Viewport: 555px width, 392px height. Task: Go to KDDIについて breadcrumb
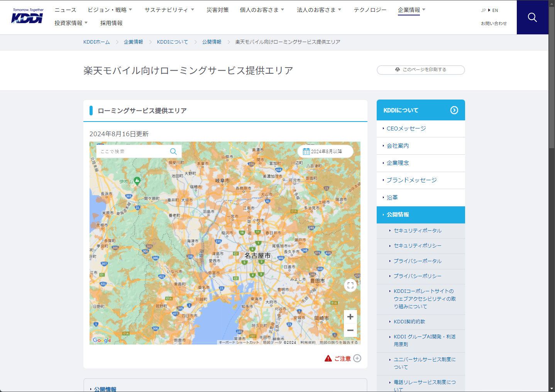coord(173,42)
